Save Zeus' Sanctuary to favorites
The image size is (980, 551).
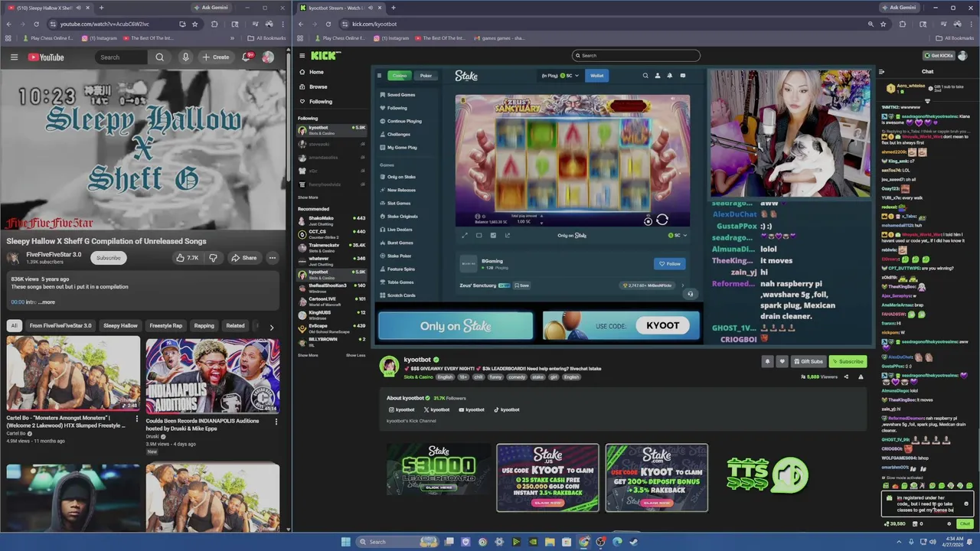(x=521, y=285)
